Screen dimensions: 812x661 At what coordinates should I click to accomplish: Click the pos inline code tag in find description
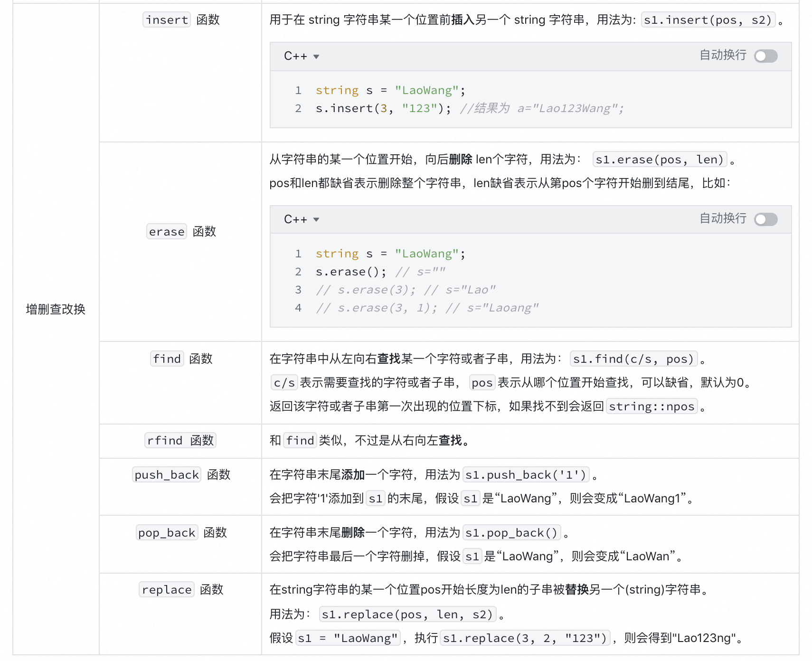(482, 382)
